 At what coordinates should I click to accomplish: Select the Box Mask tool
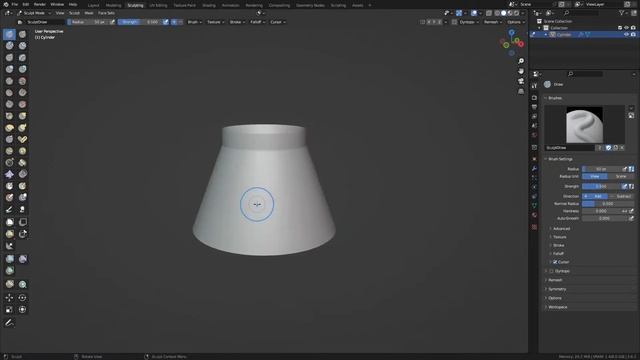[x=9, y=222]
